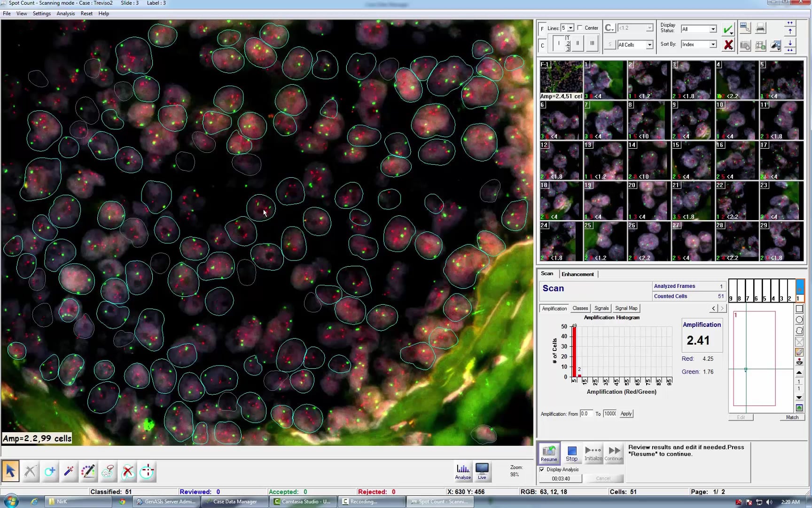This screenshot has height=508, width=812.
Task: Click the joystick stage control icon
Action: click(799, 362)
